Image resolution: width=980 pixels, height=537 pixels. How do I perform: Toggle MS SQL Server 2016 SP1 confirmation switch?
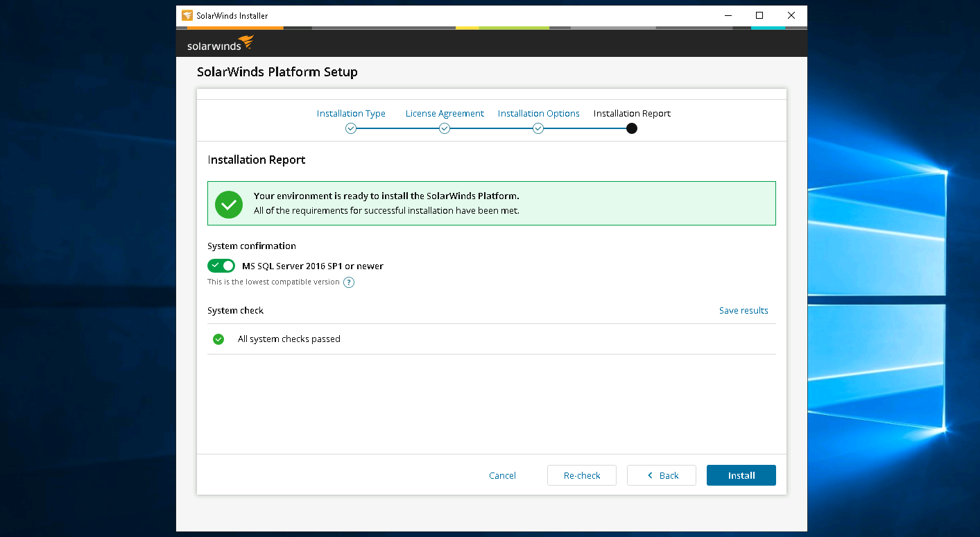pyautogui.click(x=221, y=266)
